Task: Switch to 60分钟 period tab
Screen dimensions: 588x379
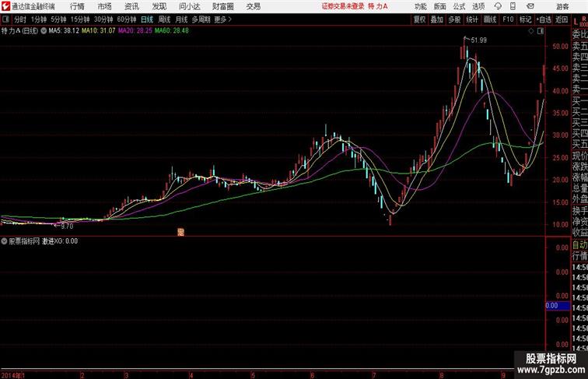Action: pos(127,19)
